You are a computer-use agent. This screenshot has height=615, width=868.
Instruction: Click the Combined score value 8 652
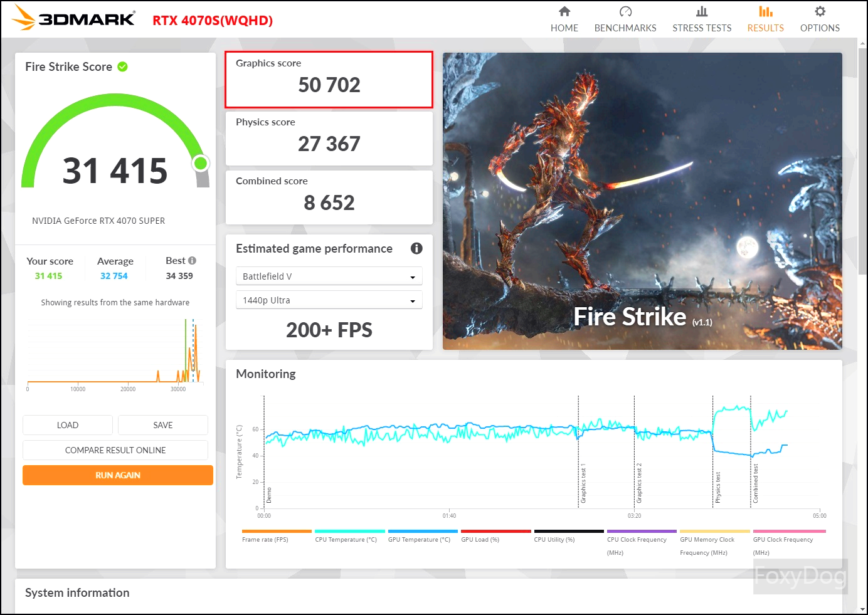(329, 202)
